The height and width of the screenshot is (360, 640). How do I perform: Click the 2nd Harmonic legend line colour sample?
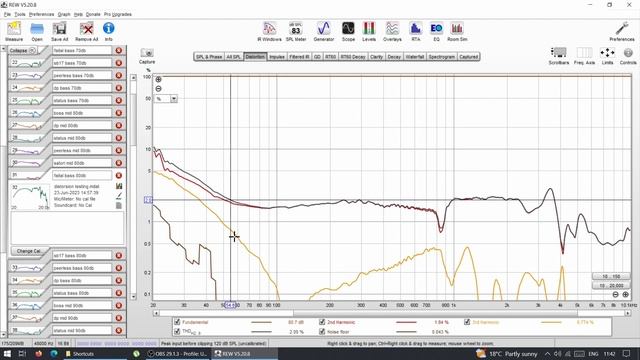pos(406,322)
